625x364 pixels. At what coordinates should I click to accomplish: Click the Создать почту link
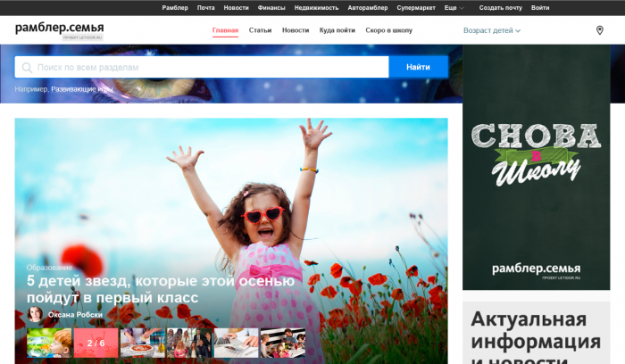[x=501, y=7]
